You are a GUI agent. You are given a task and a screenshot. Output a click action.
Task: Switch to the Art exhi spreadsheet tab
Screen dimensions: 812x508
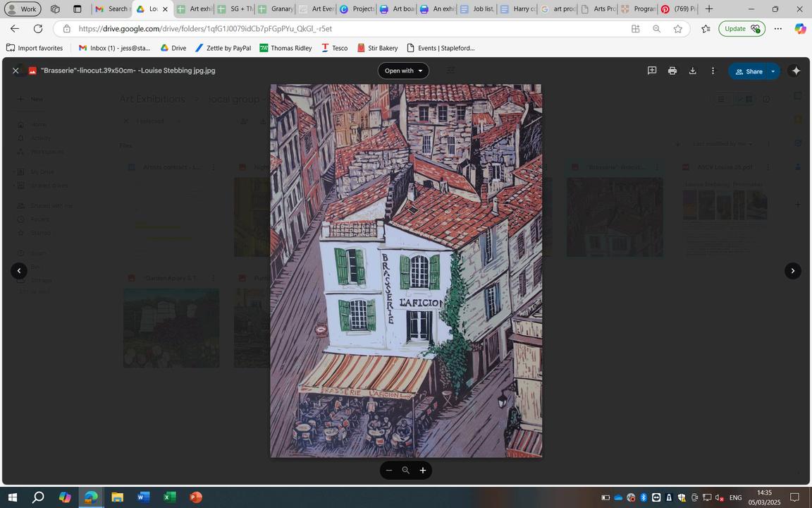(x=195, y=8)
